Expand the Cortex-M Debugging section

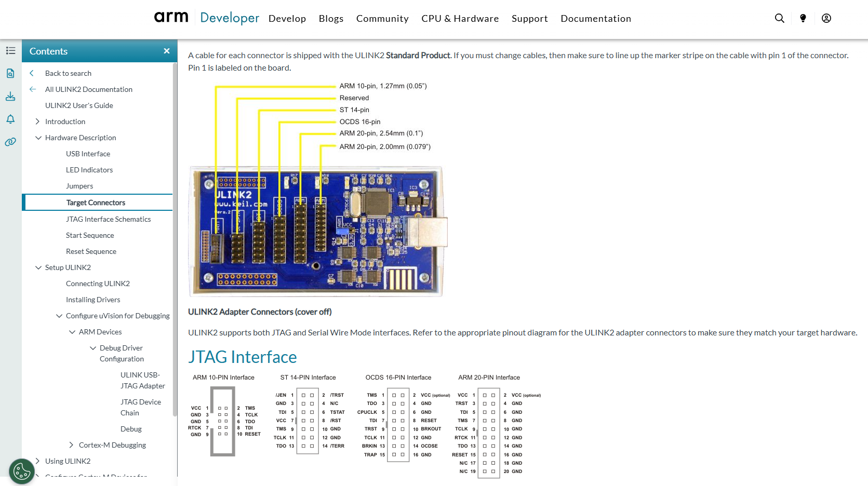click(71, 445)
